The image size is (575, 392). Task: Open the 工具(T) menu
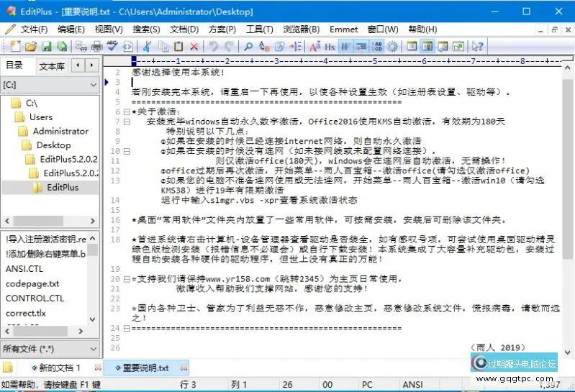260,29
